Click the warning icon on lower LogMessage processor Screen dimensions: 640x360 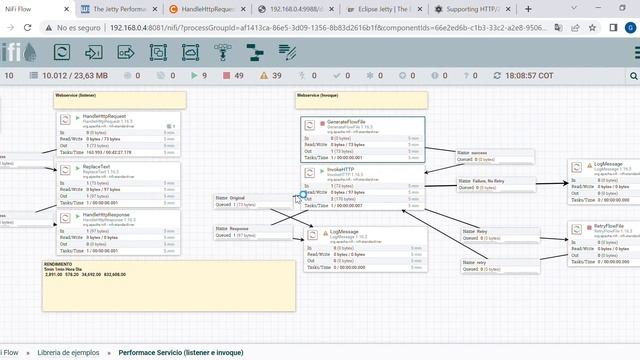[325, 233]
